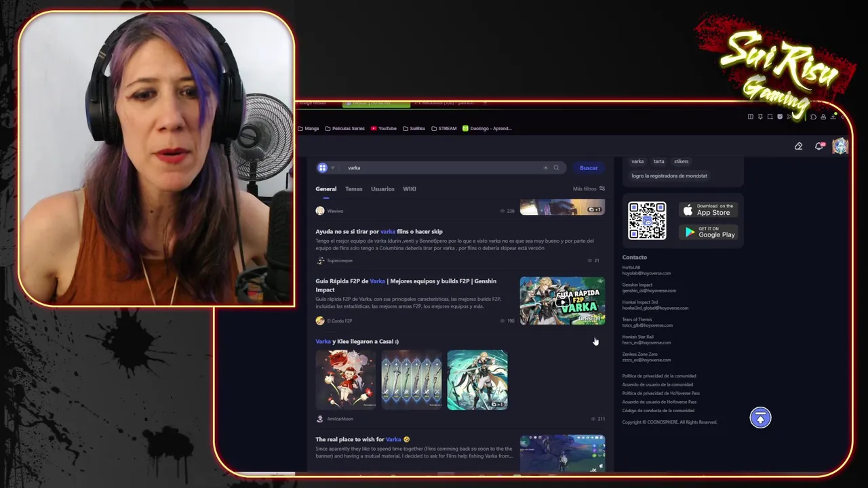Click zzzcs_es@hoyoverse.com email
This screenshot has width=868, height=488.
coord(647,360)
